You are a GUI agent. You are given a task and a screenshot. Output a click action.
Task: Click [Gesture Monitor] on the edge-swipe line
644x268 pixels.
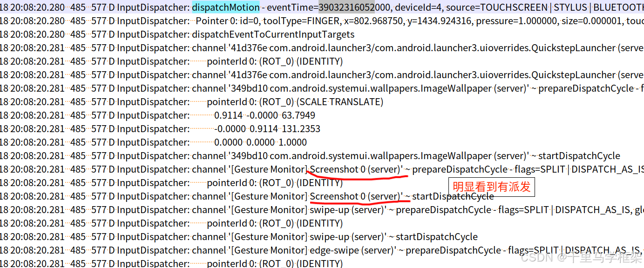(x=269, y=250)
